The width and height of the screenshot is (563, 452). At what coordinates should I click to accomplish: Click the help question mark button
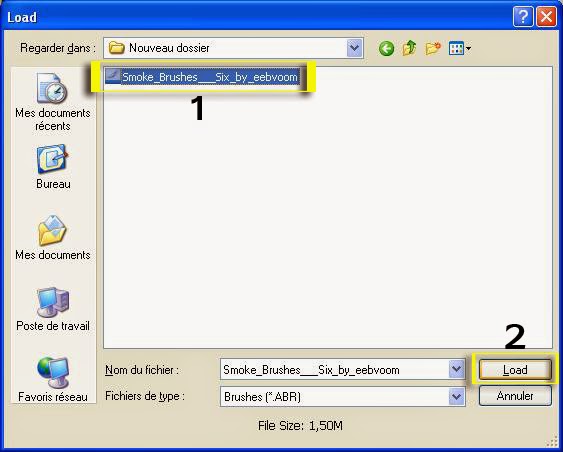tap(523, 17)
